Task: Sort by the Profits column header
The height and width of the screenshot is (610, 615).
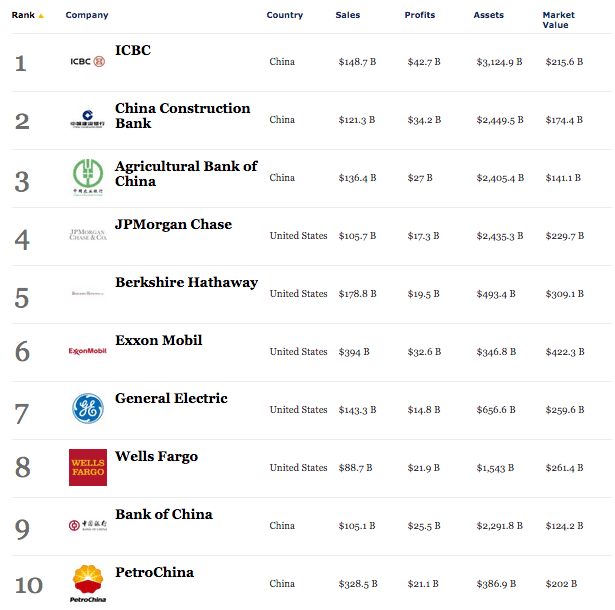Action: click(419, 15)
